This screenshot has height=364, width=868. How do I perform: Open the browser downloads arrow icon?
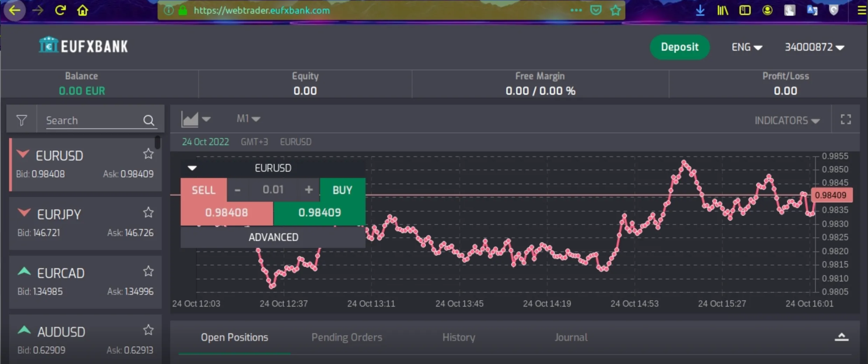700,10
